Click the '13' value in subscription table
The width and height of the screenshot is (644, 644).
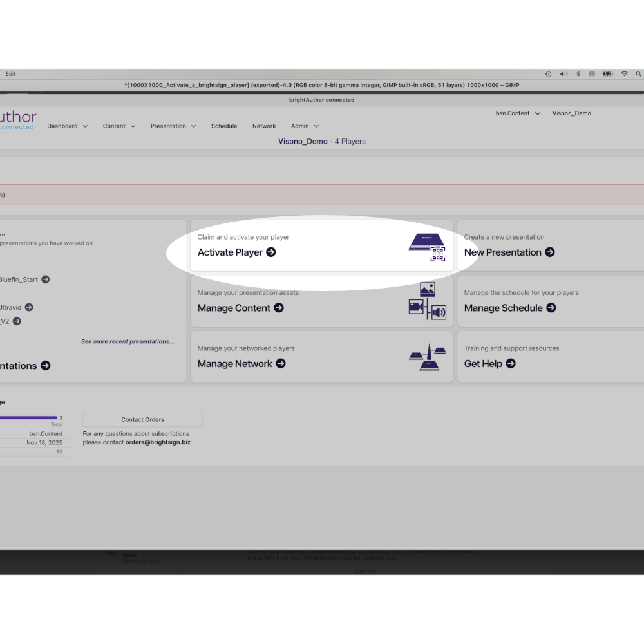(59, 451)
